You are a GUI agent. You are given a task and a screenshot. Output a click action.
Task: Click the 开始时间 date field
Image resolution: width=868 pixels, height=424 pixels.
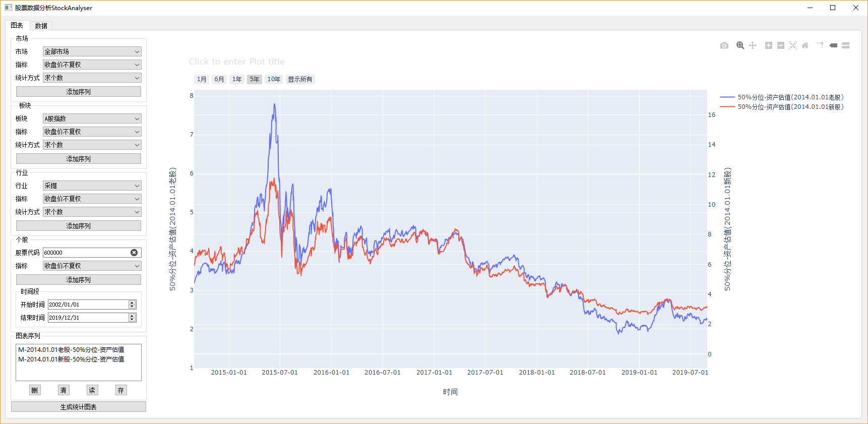(x=88, y=305)
